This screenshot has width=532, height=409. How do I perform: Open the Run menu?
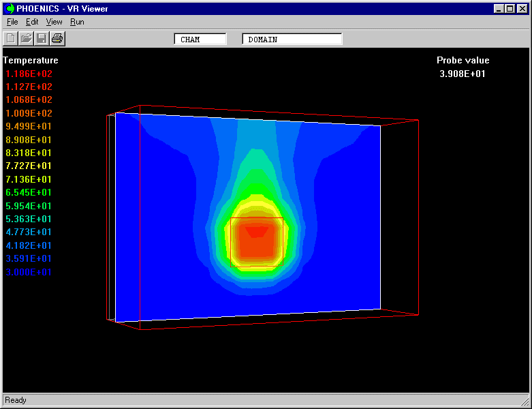point(77,22)
